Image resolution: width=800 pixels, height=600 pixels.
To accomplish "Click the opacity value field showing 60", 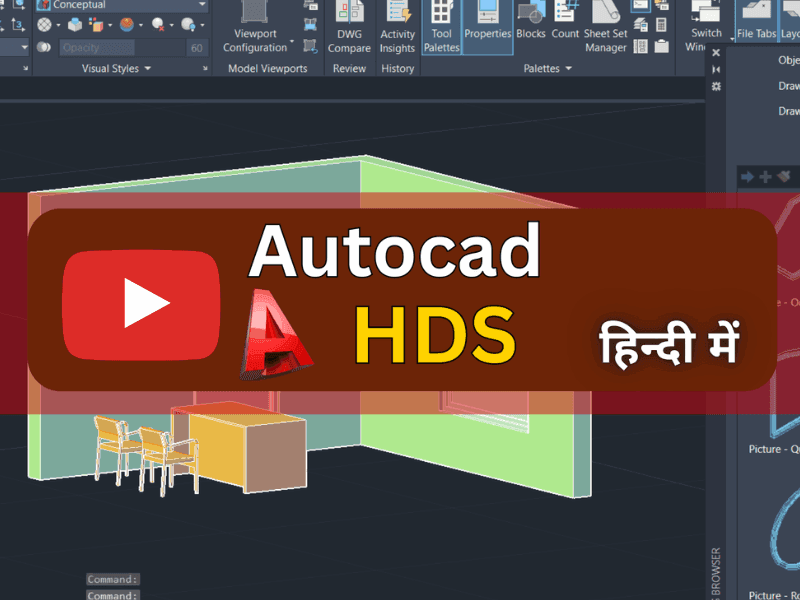I will coord(197,48).
